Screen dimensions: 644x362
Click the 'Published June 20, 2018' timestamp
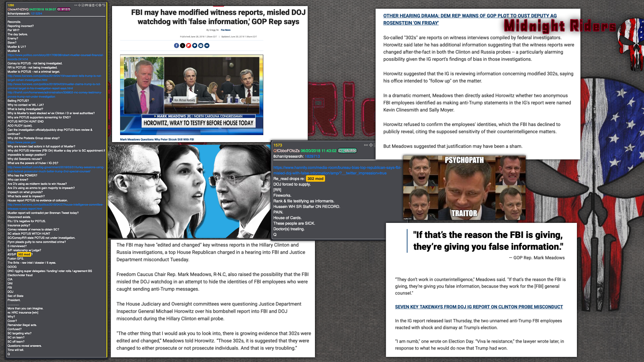click(198, 37)
